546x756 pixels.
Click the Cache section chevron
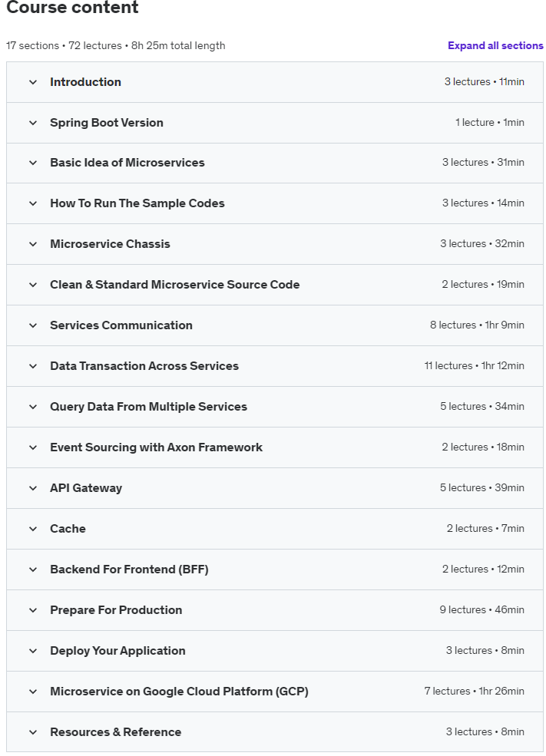[33, 528]
